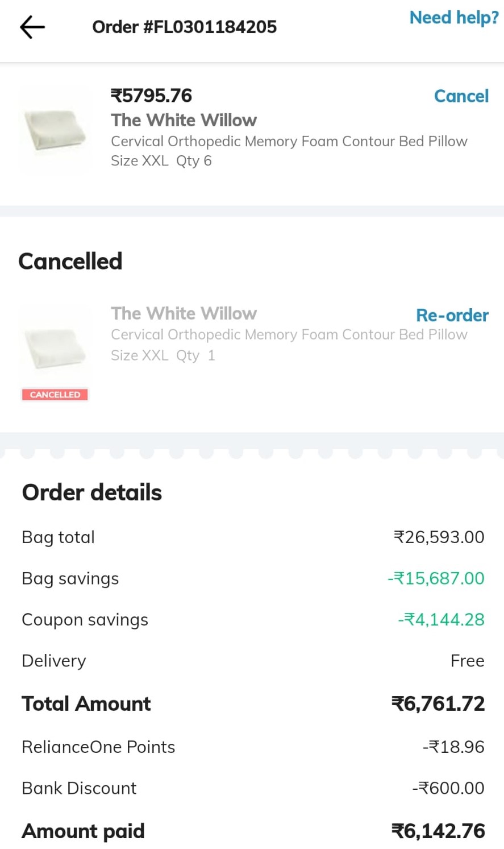Tap the back arrow icon
Viewport: 504px width, 849px height.
(32, 27)
